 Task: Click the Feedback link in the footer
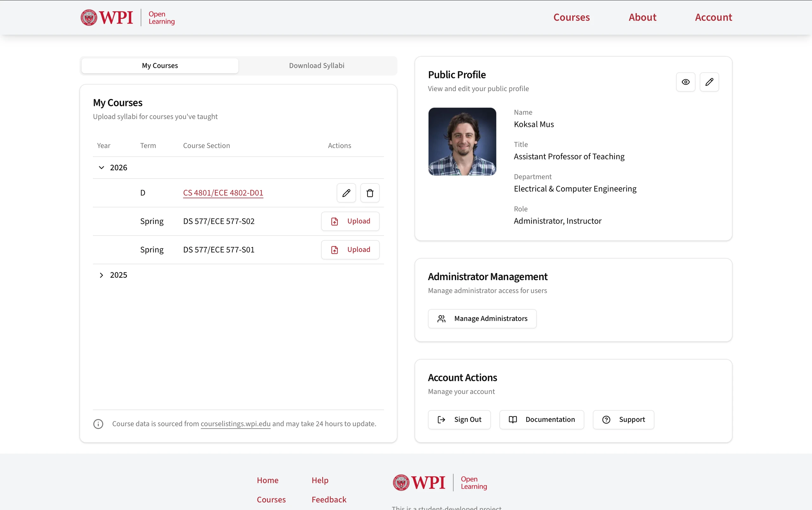click(x=328, y=500)
